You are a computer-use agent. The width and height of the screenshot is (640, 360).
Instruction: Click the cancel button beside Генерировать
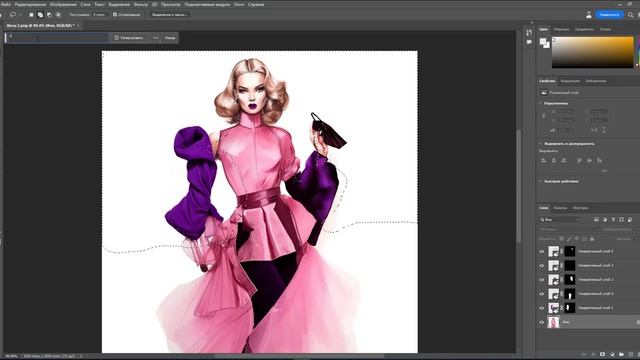point(170,38)
